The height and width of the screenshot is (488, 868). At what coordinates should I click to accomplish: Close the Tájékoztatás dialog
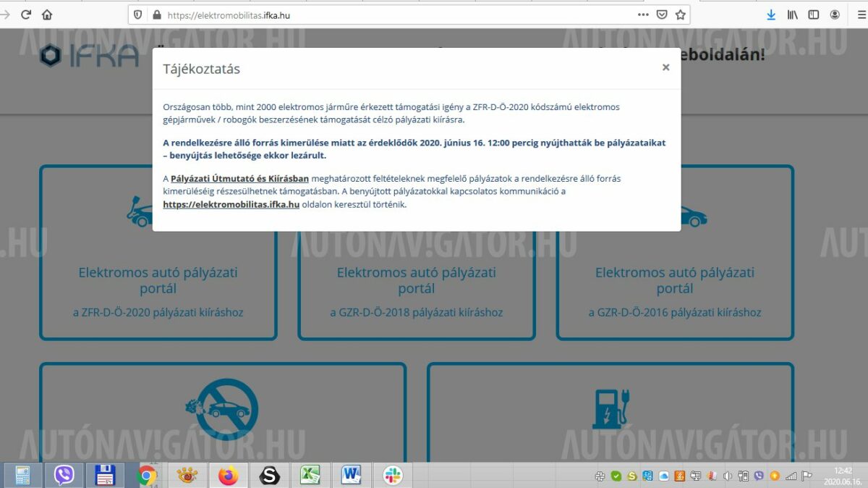click(665, 67)
